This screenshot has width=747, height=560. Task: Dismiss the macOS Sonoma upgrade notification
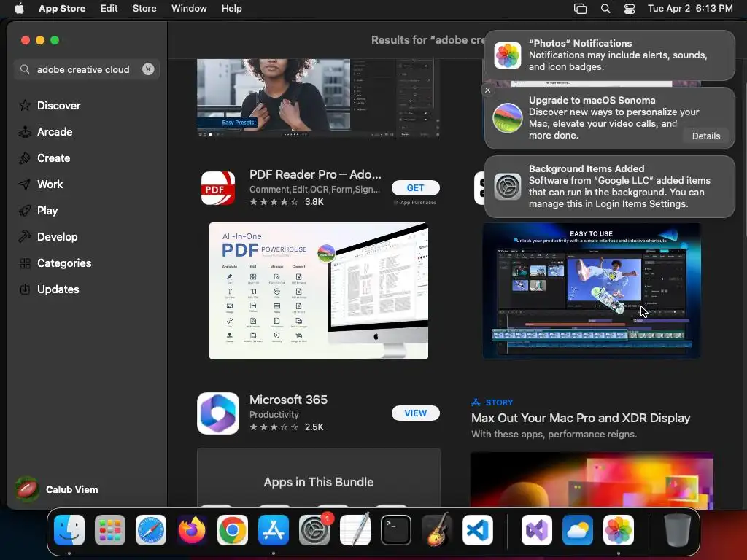click(487, 90)
